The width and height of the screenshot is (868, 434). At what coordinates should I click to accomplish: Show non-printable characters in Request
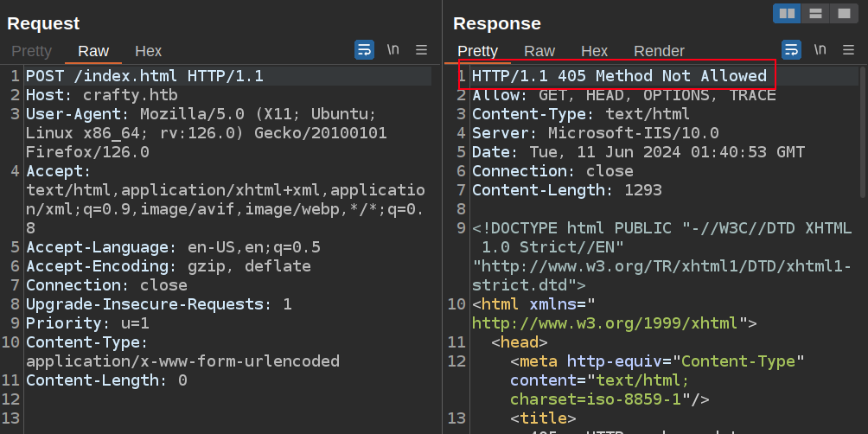click(x=393, y=50)
